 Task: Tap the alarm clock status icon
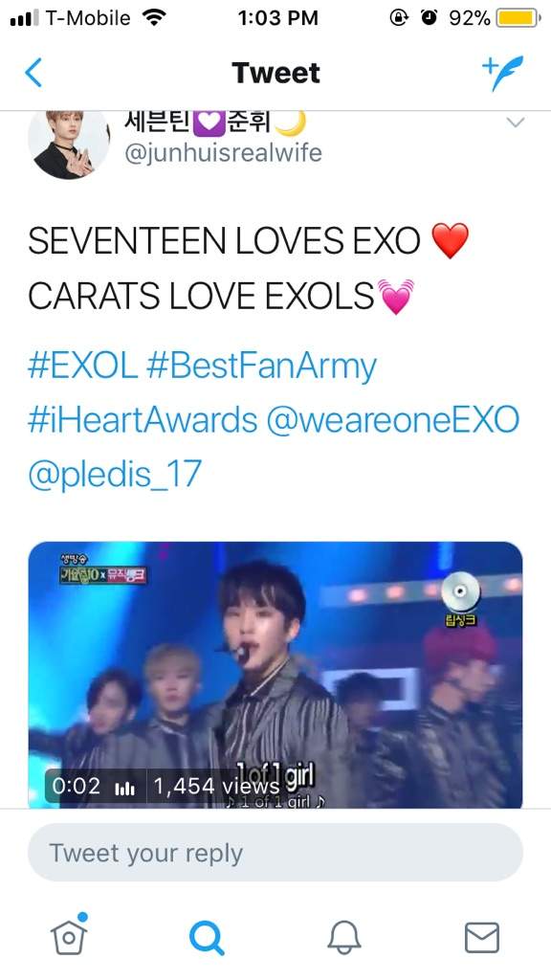pyautogui.click(x=430, y=18)
